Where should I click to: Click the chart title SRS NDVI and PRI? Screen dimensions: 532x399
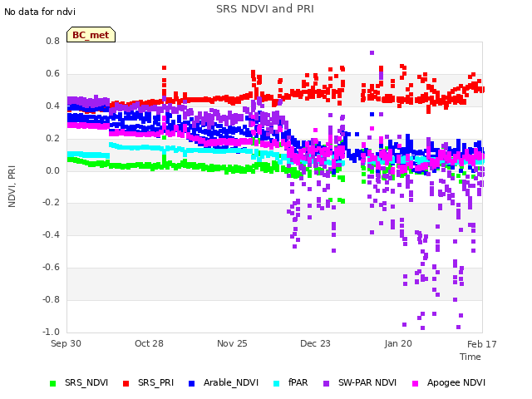[x=265, y=9]
